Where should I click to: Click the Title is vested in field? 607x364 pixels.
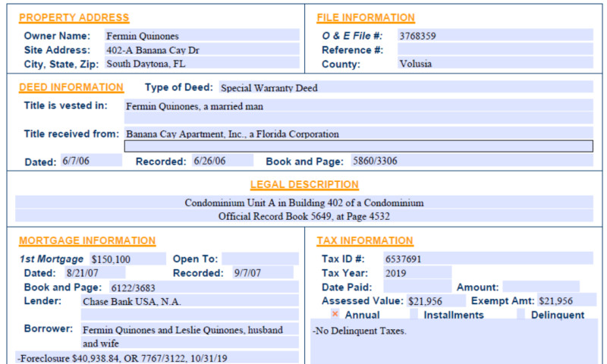(x=358, y=107)
